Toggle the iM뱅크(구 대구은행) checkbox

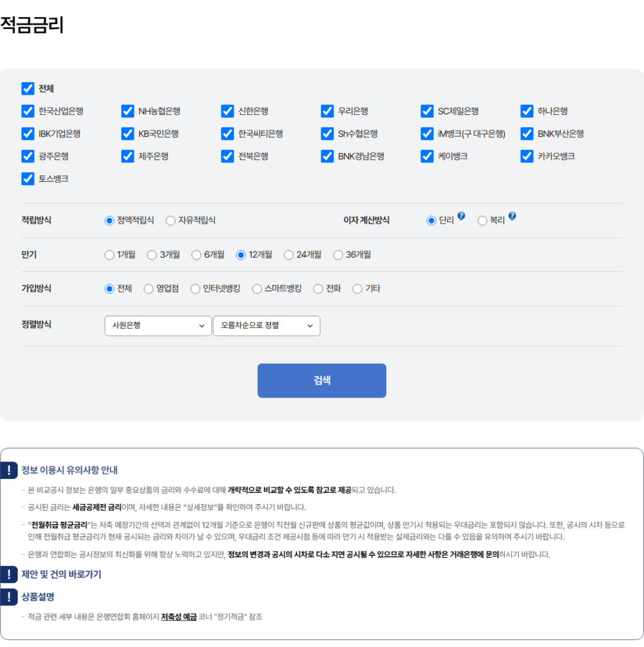click(427, 134)
